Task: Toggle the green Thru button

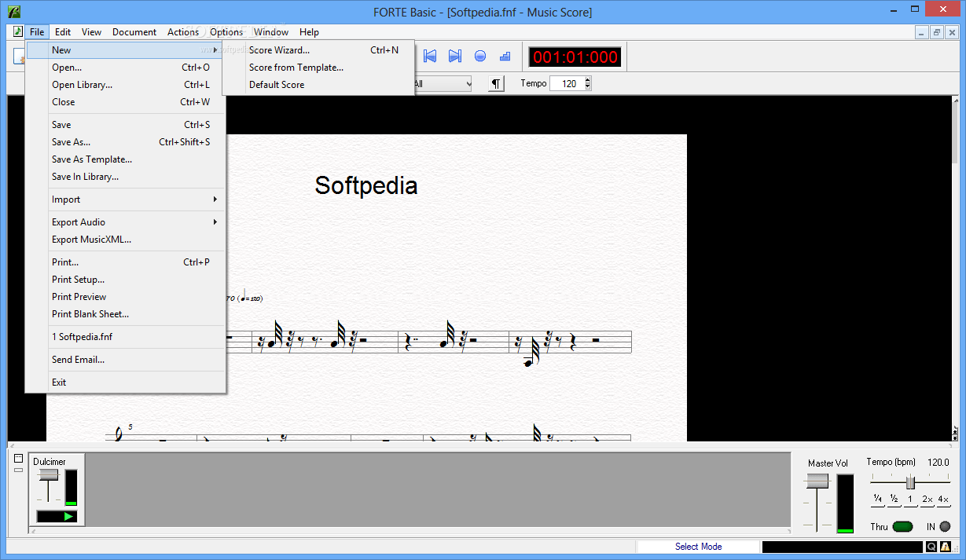Action: tap(903, 527)
